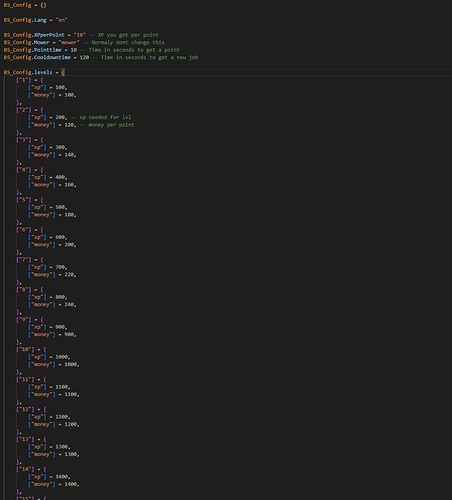Click the 'BS_Config = {}' declaration line

click(25, 5)
